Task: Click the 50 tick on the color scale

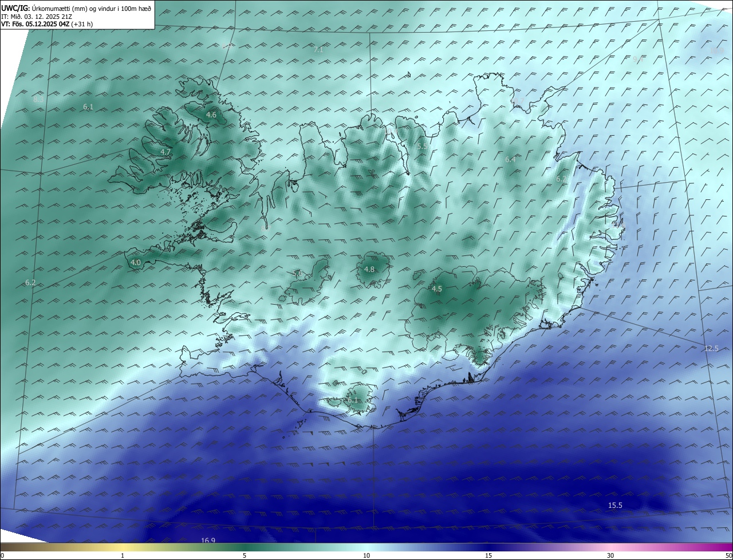Action: [728, 556]
